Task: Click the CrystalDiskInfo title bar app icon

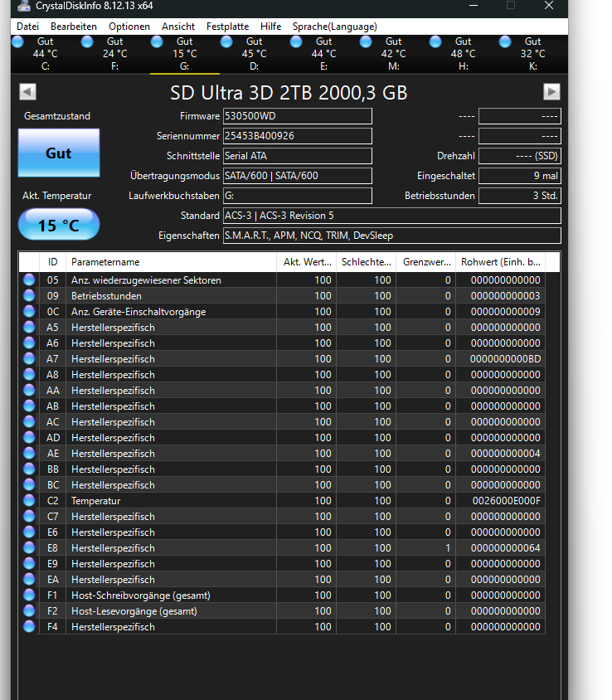Action: click(x=24, y=6)
